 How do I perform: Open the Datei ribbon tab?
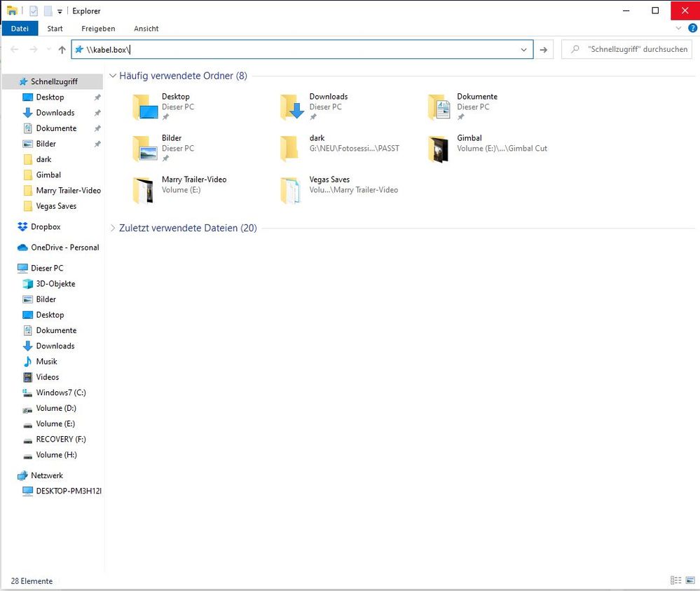(x=20, y=29)
